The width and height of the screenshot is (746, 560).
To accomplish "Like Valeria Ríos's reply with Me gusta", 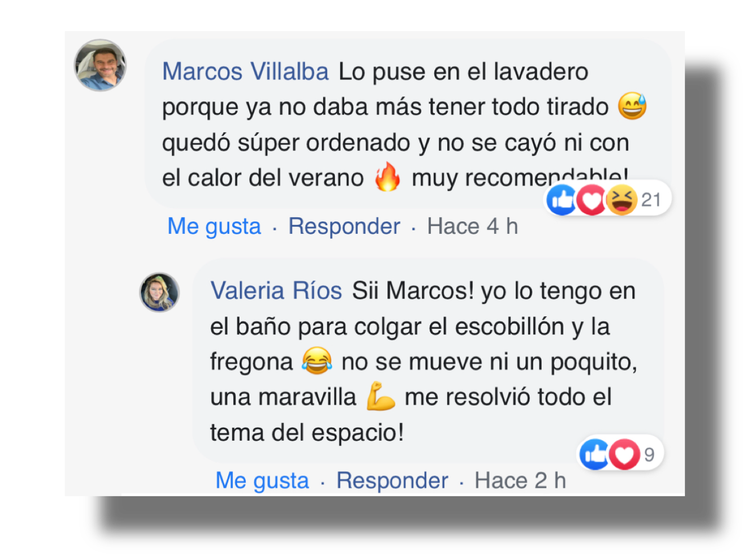I will pos(262,481).
